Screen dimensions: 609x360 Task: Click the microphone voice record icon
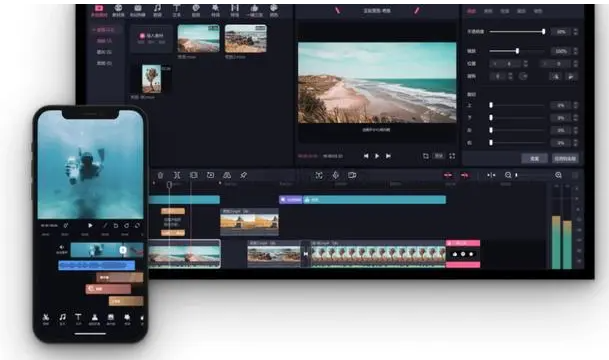[x=336, y=176]
